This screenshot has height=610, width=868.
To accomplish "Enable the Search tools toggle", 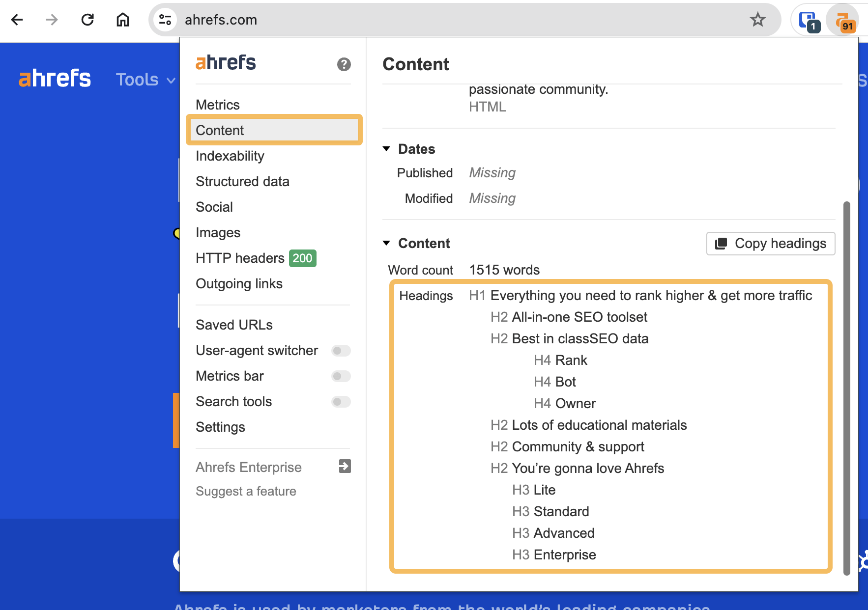I will (341, 401).
